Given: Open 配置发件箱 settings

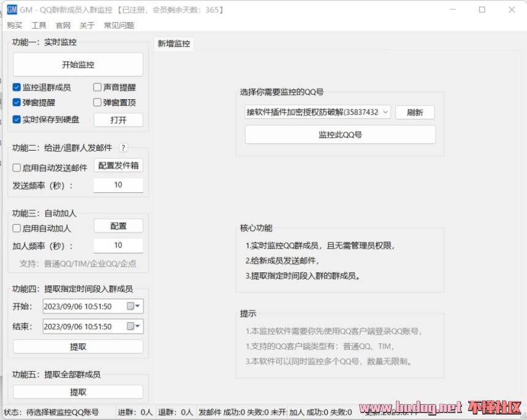Looking at the screenshot, I should [x=118, y=165].
